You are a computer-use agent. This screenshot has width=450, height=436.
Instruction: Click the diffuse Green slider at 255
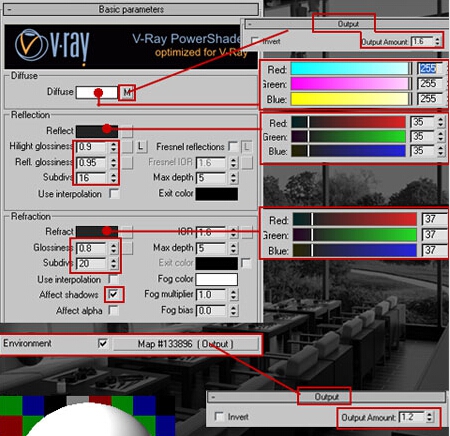click(350, 84)
